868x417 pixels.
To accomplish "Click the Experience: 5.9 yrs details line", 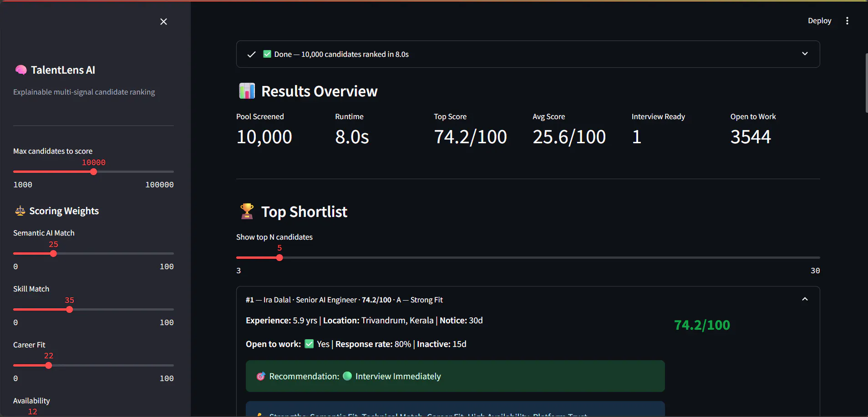I will pyautogui.click(x=364, y=321).
